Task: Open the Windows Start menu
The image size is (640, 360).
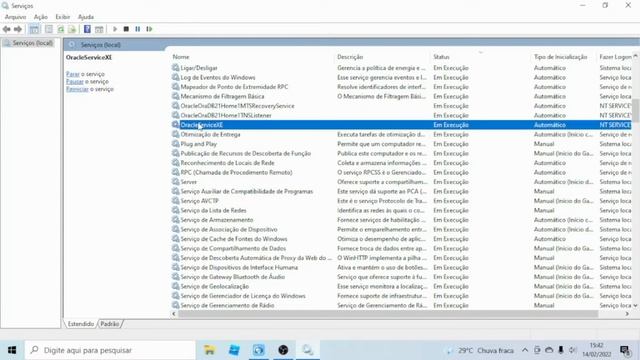Action: point(12,350)
